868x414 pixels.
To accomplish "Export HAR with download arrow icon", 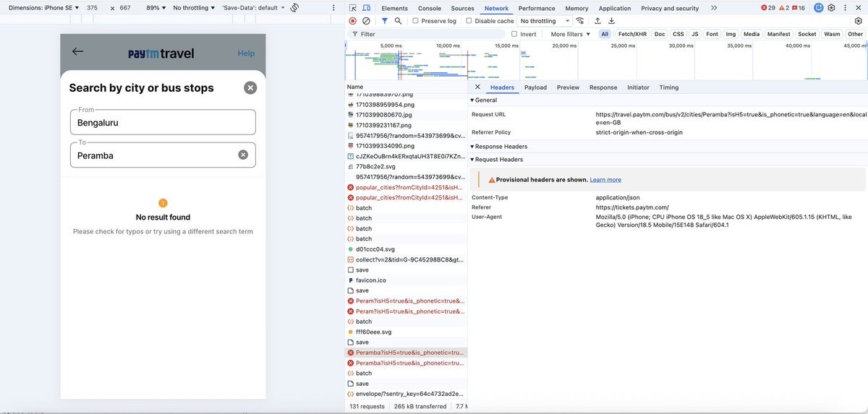I will point(611,21).
